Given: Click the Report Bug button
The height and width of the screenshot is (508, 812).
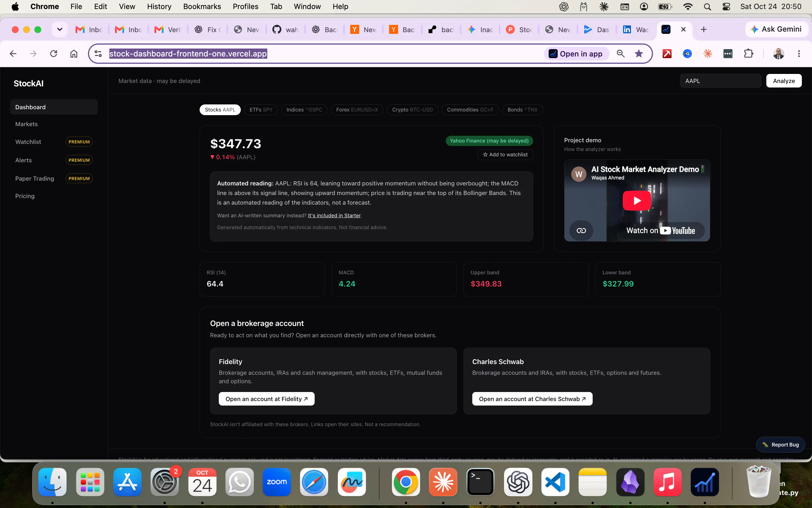Looking at the screenshot, I should (780, 444).
